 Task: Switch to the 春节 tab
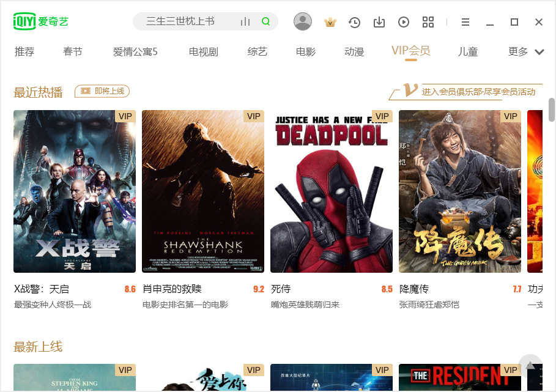point(72,52)
